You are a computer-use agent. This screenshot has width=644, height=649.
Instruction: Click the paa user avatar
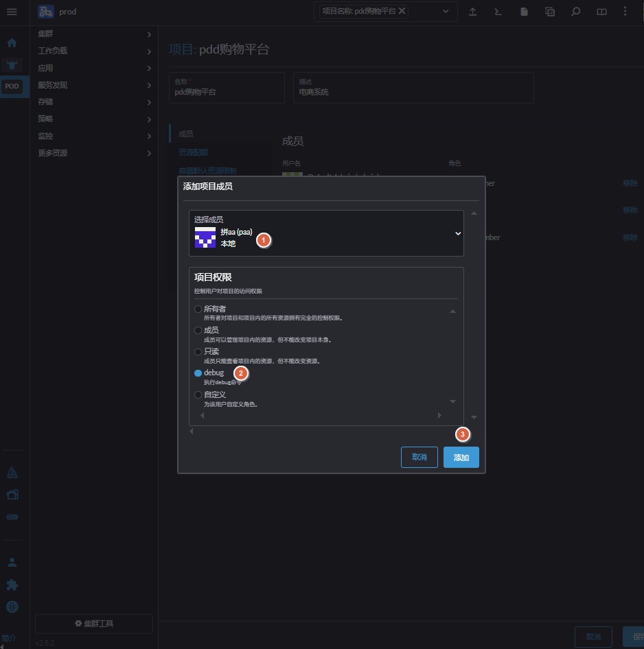205,237
